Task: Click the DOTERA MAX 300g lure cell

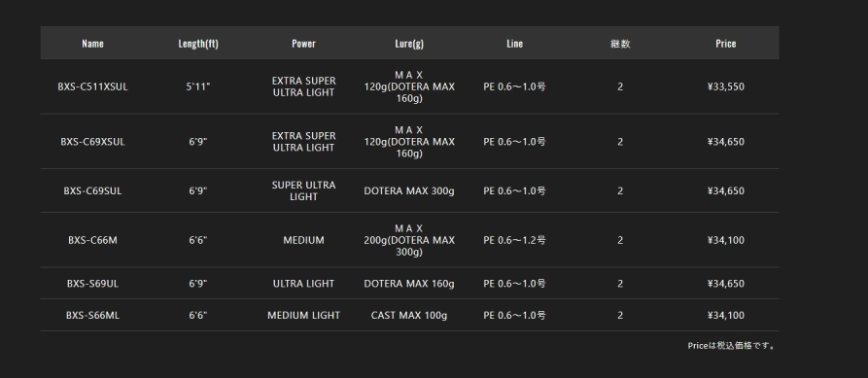Action: pyautogui.click(x=409, y=190)
